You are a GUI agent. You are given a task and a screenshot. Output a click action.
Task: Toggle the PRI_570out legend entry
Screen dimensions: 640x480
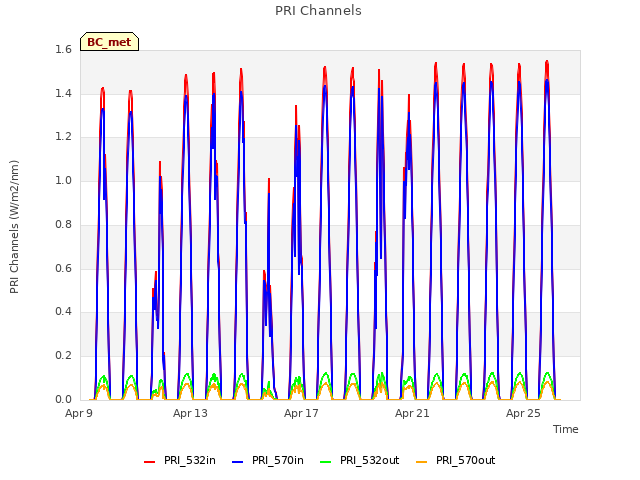pos(456,460)
